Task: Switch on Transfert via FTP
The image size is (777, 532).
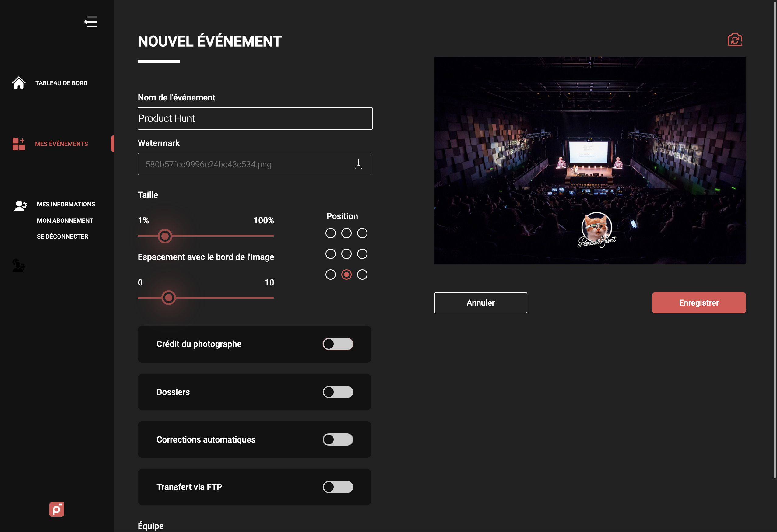Action: tap(338, 487)
